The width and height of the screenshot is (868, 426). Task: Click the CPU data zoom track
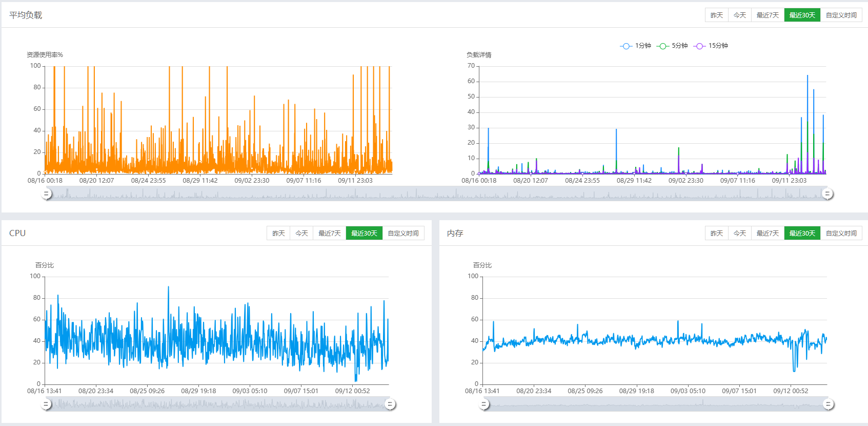pos(218,404)
